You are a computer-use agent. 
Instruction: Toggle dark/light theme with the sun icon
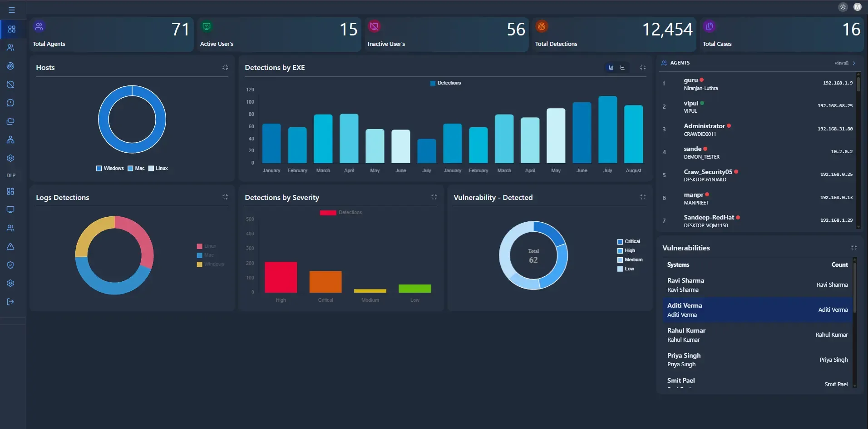(843, 7)
